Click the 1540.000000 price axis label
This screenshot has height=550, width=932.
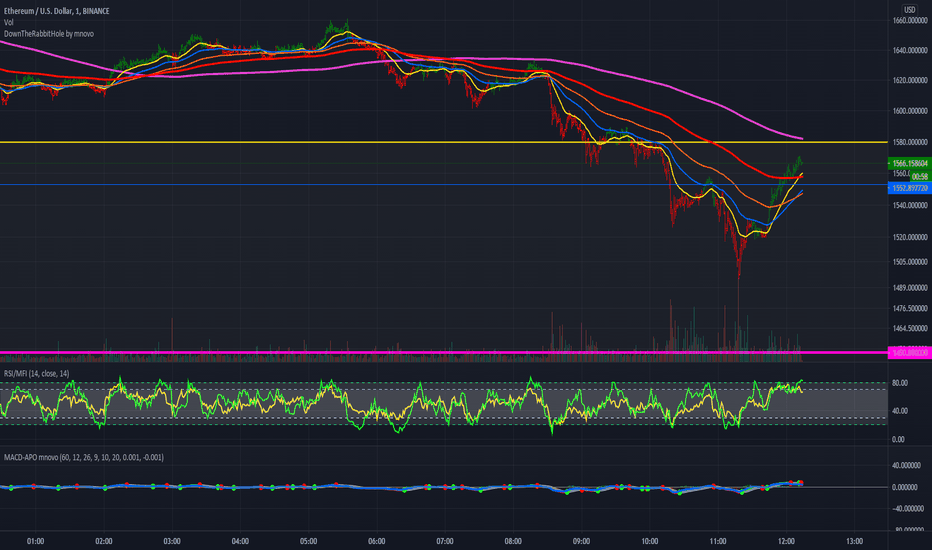(910, 205)
